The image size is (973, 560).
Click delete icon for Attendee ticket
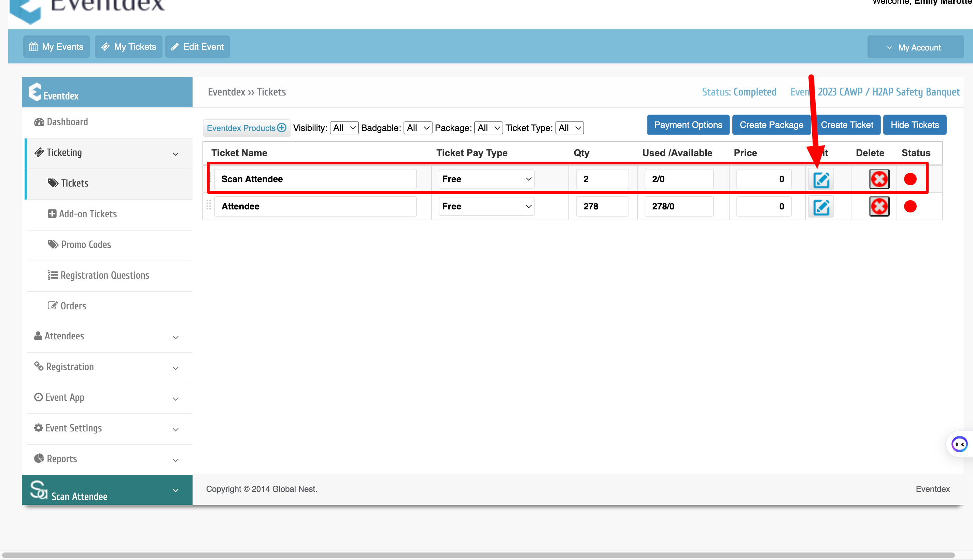click(879, 207)
